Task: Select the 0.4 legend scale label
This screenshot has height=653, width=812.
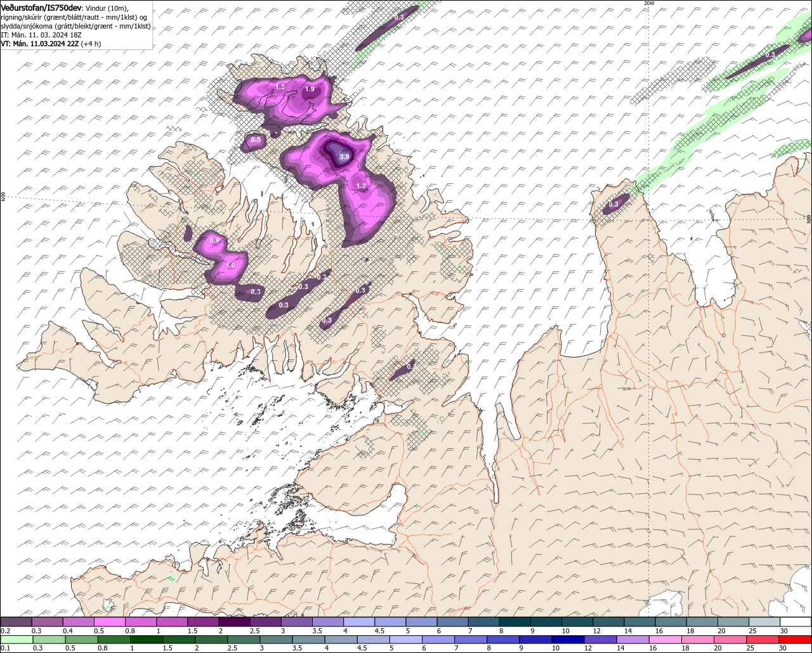Action: coord(68,631)
